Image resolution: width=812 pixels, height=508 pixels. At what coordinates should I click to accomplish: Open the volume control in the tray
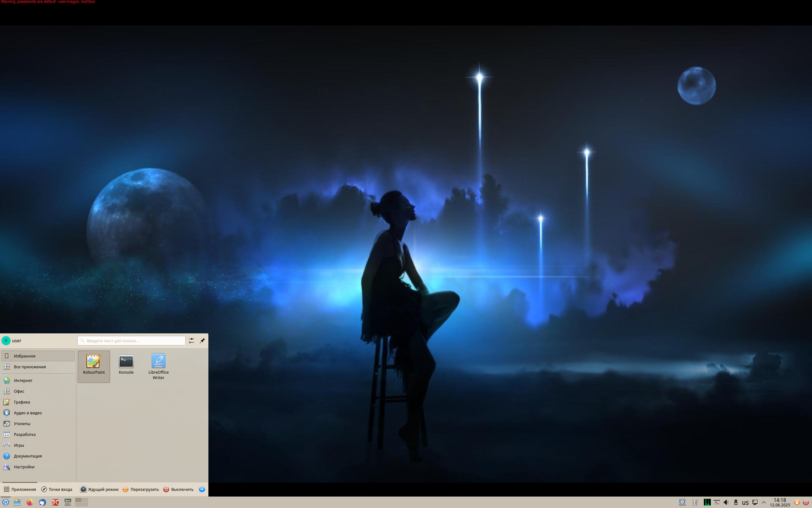click(726, 502)
